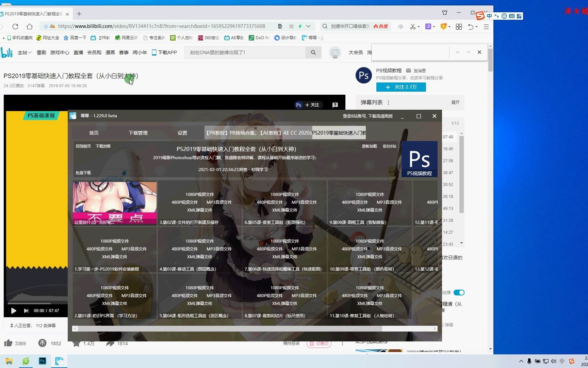Open the 百度一下 bookmark
The image size is (588, 368).
point(75,38)
